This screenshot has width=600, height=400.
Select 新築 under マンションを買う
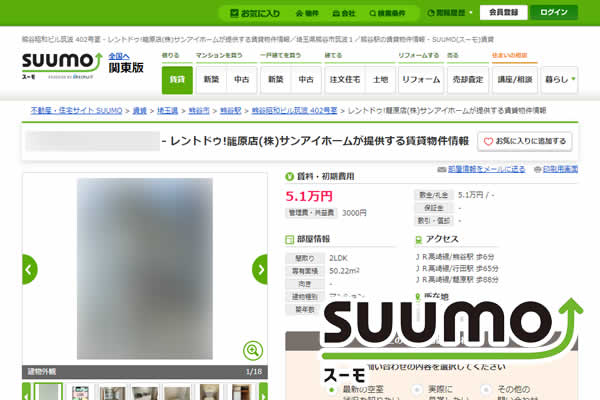pyautogui.click(x=211, y=80)
